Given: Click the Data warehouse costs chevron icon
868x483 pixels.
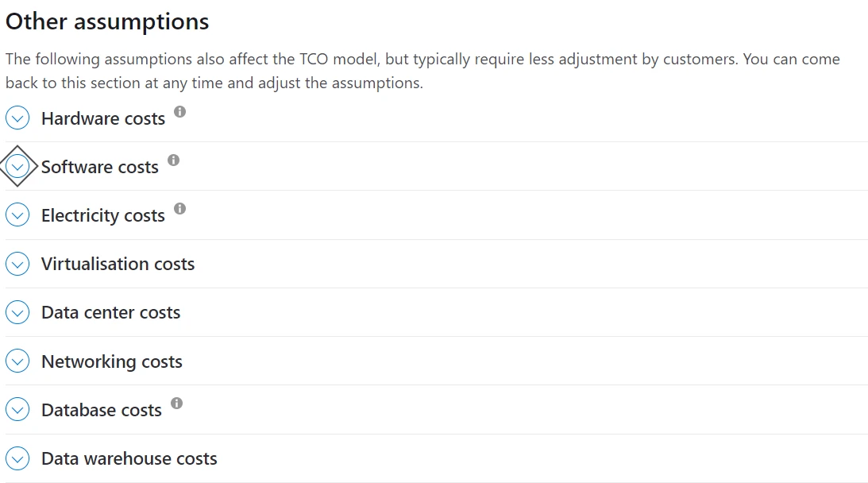Looking at the screenshot, I should 17,458.
